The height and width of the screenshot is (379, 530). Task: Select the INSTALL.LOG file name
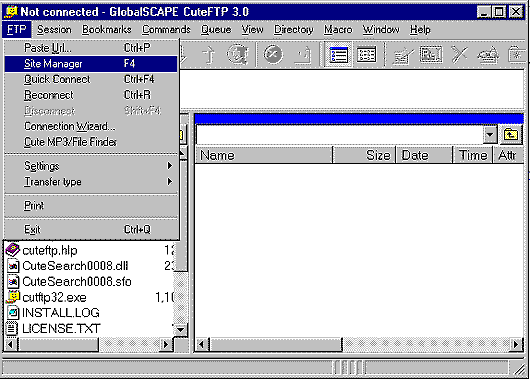(x=61, y=313)
